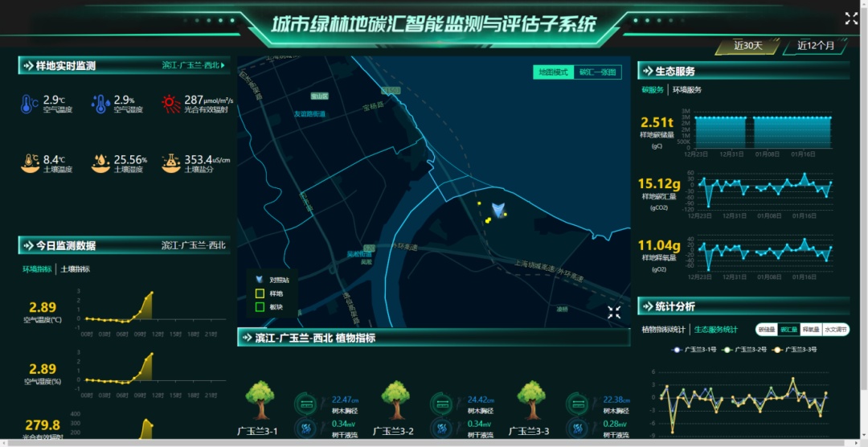Click the red sun radiation icon

(170, 104)
